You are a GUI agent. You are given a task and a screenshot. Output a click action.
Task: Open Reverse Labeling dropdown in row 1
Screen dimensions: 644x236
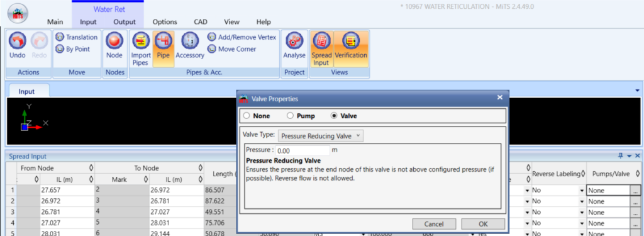[582, 191]
